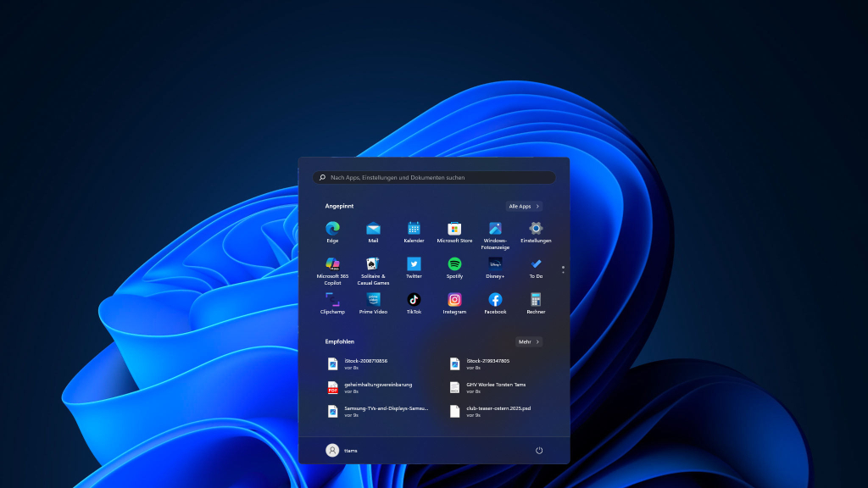Open Samsung-TVs-and-Displays file
This screenshot has height=488, width=868.
click(x=376, y=411)
